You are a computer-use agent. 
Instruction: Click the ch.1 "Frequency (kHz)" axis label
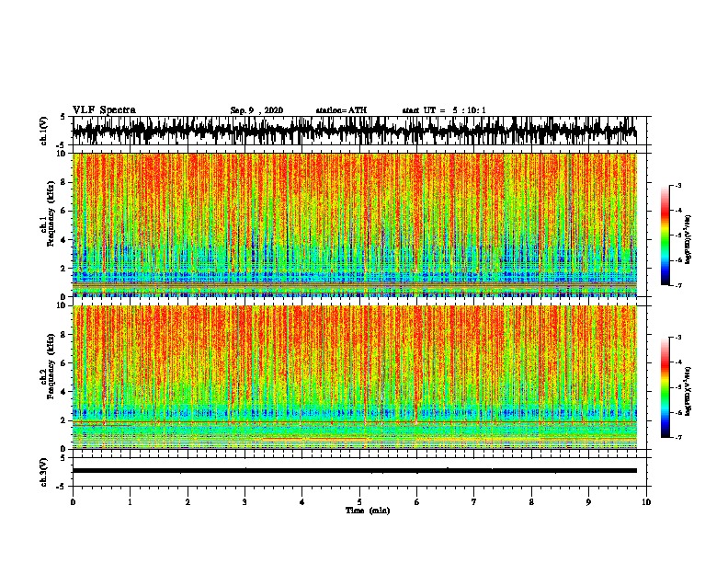point(51,213)
